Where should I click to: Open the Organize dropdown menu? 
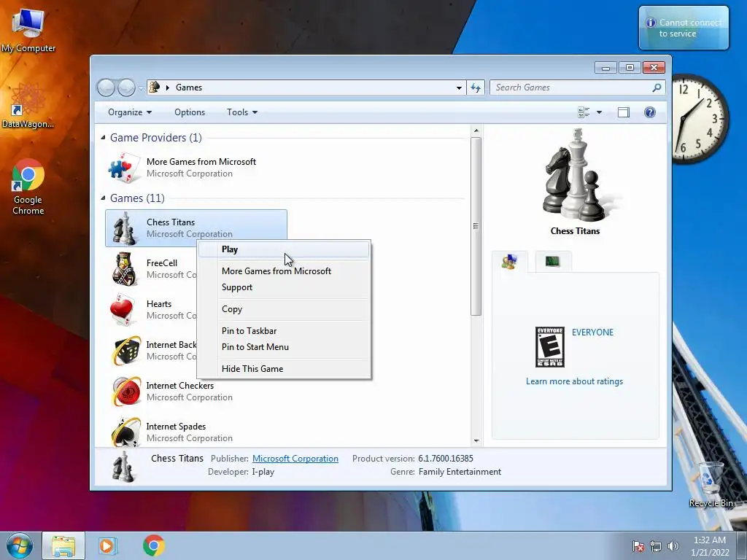click(130, 112)
